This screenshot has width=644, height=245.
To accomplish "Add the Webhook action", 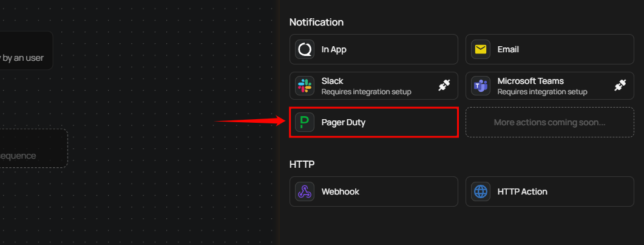I will 374,192.
